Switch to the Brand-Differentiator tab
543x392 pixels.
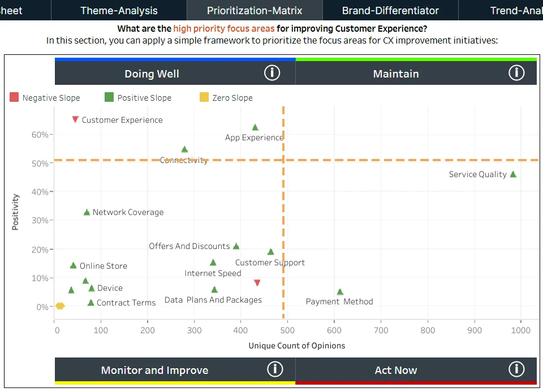(390, 10)
